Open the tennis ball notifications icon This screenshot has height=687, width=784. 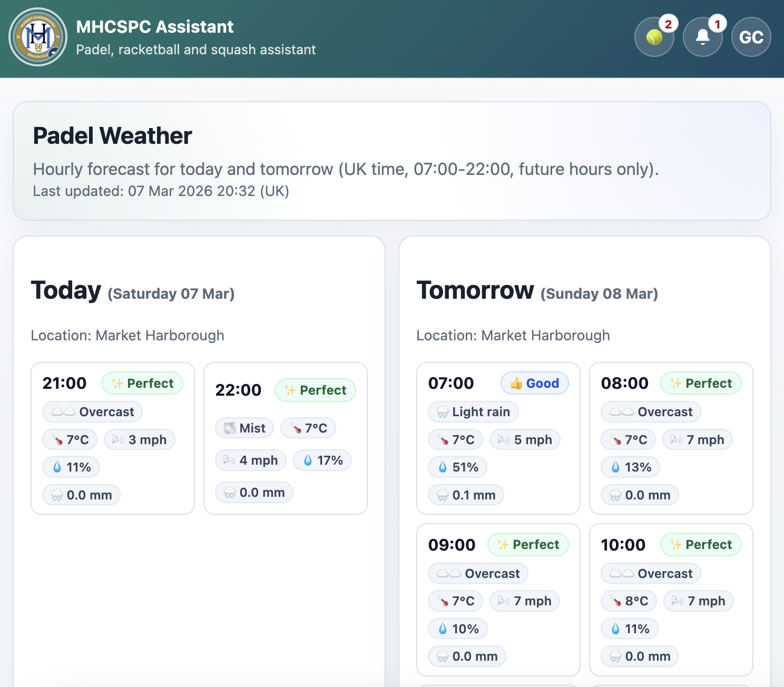tap(654, 37)
